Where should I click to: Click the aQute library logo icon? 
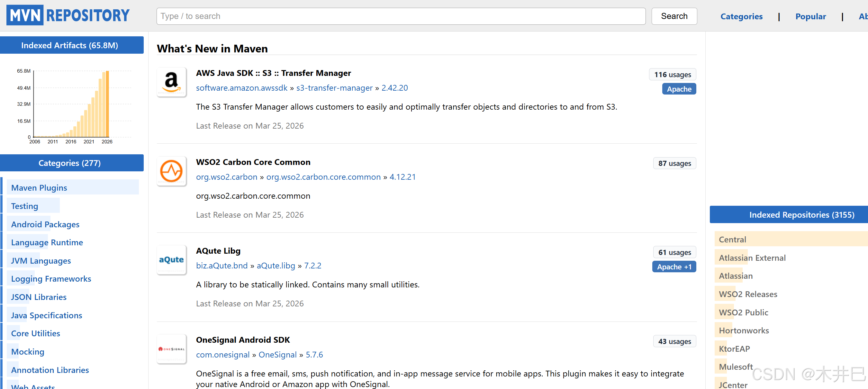[x=171, y=260]
